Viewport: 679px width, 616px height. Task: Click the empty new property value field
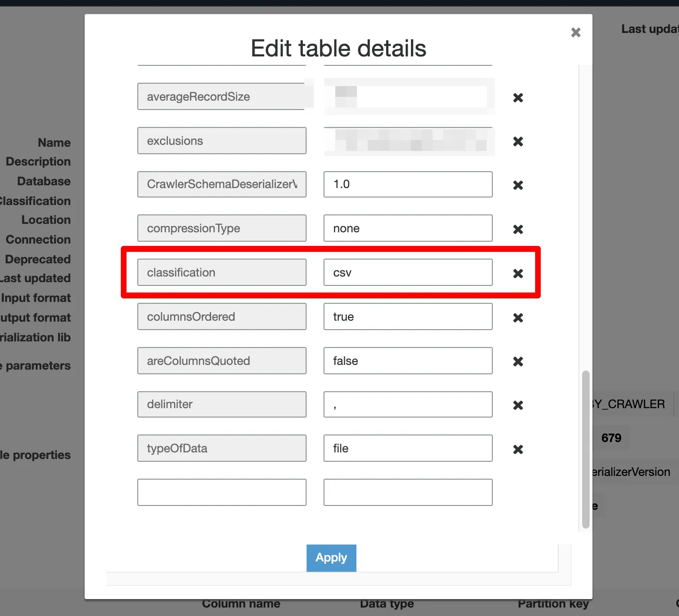408,492
